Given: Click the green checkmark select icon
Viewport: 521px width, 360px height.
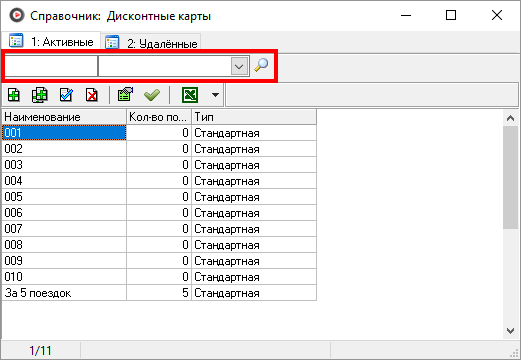Looking at the screenshot, I should pos(152,95).
